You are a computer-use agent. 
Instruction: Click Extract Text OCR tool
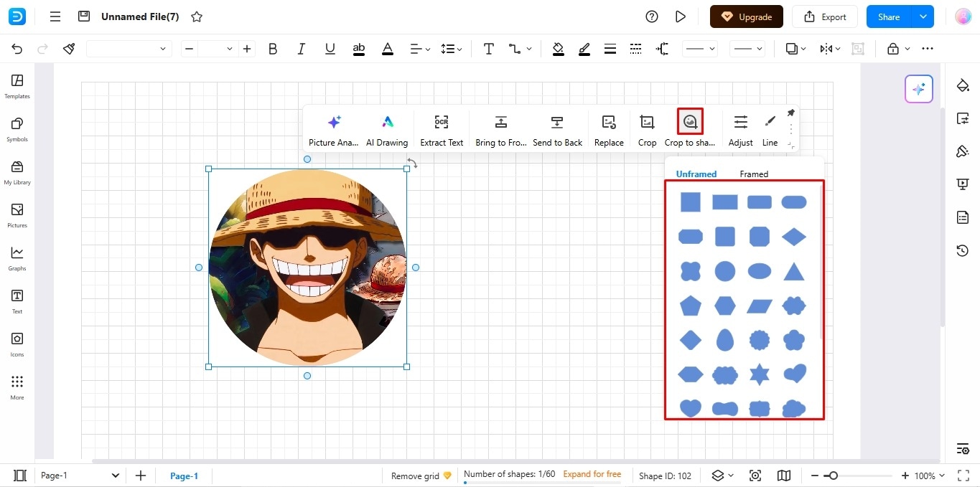coord(442,130)
